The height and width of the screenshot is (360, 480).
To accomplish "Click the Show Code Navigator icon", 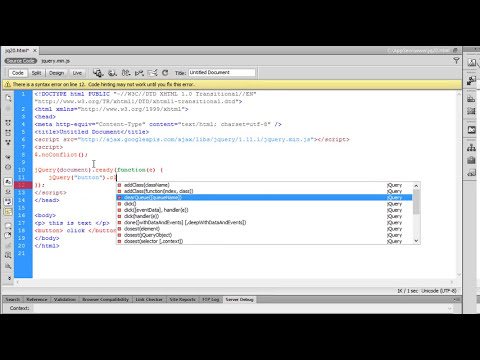I will [x=8, y=108].
